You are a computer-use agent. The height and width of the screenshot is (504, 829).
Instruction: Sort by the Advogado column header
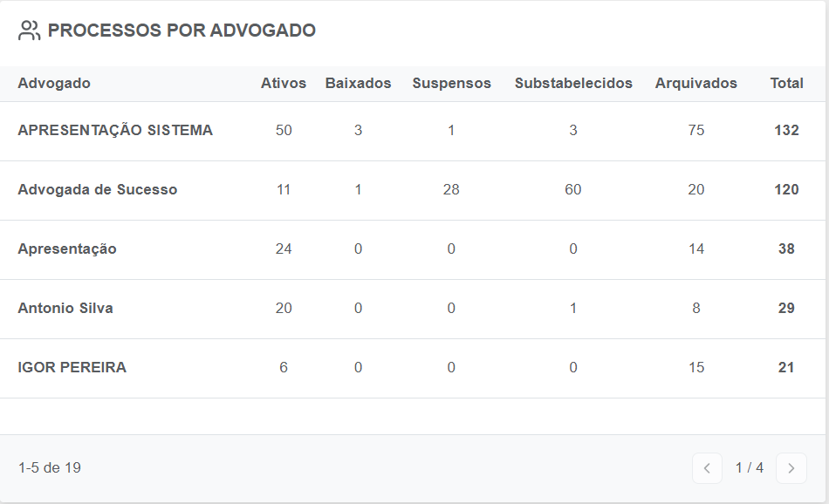(x=54, y=84)
